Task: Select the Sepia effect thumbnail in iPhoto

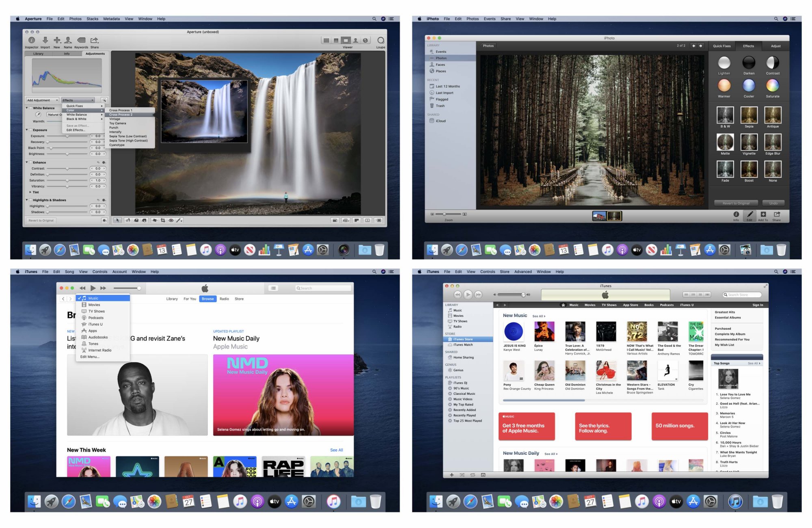Action: [x=749, y=115]
